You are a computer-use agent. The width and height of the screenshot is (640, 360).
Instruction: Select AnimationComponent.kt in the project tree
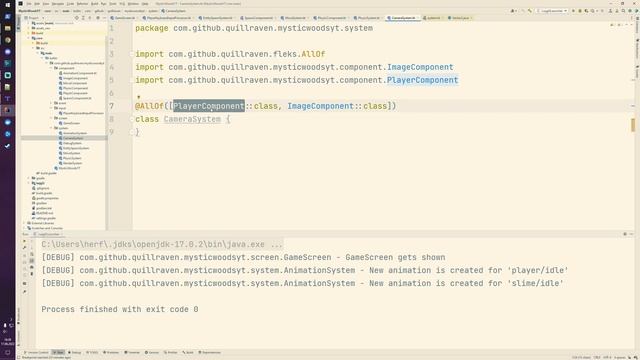click(x=78, y=73)
